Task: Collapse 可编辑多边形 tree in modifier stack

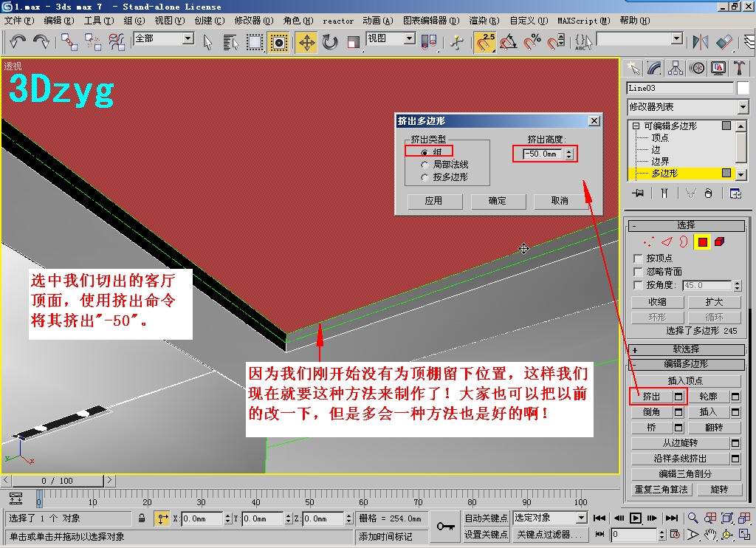Action: coord(636,126)
